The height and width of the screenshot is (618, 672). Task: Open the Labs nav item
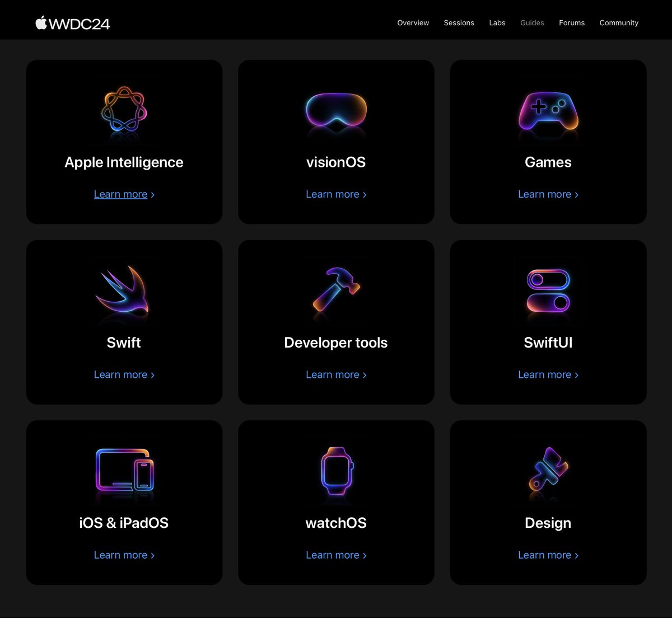pyautogui.click(x=497, y=23)
